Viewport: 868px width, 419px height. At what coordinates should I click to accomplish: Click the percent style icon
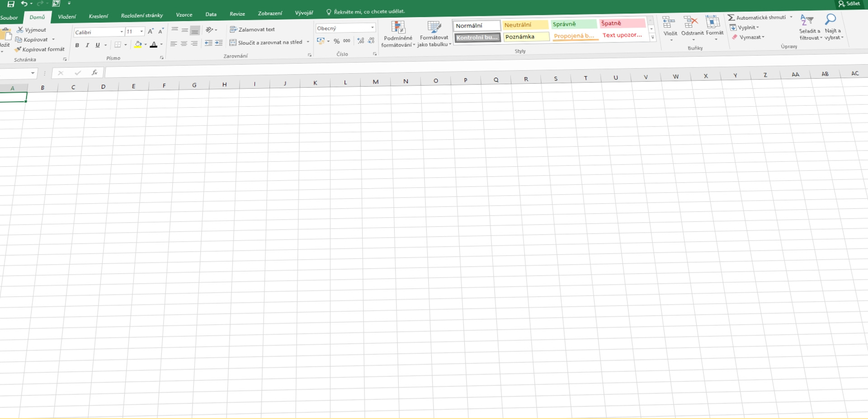(x=336, y=41)
